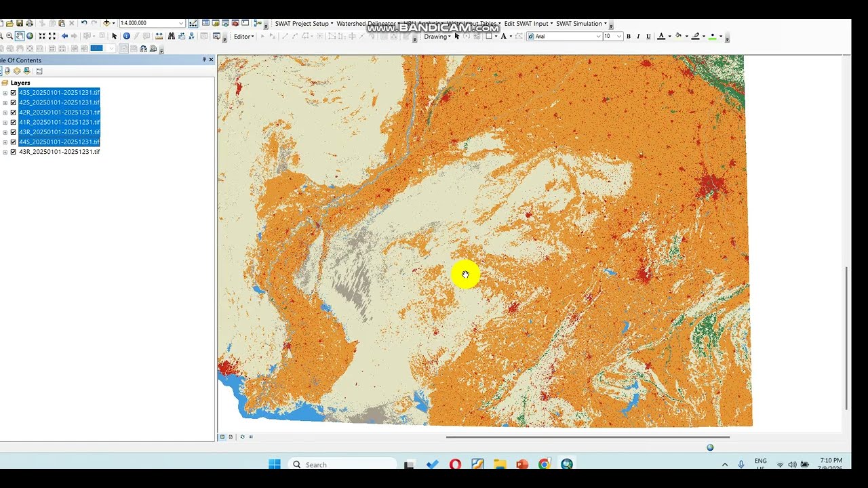Undo the last action
This screenshot has height=488, width=868.
[x=84, y=23]
